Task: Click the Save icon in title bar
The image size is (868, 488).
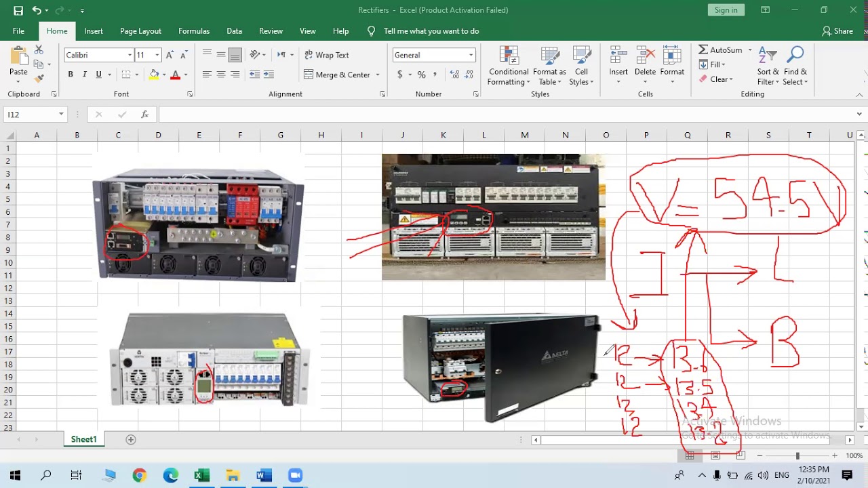Action: [x=18, y=10]
